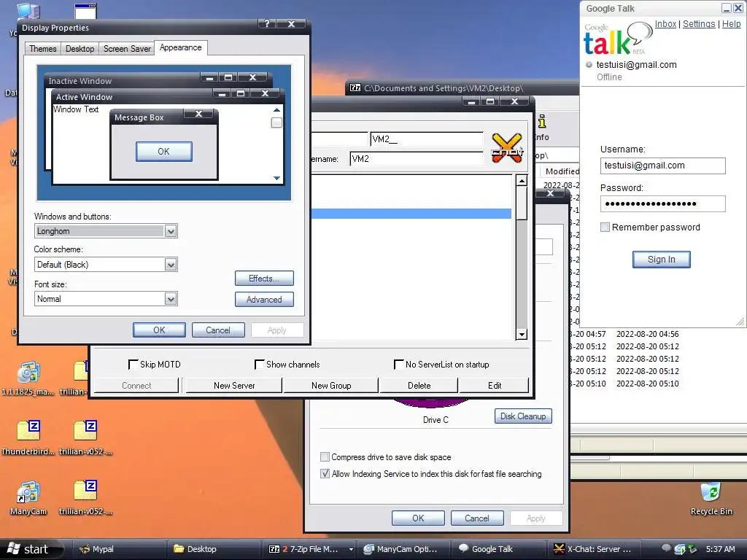Switch to Google Talk taskbar button

point(498,549)
